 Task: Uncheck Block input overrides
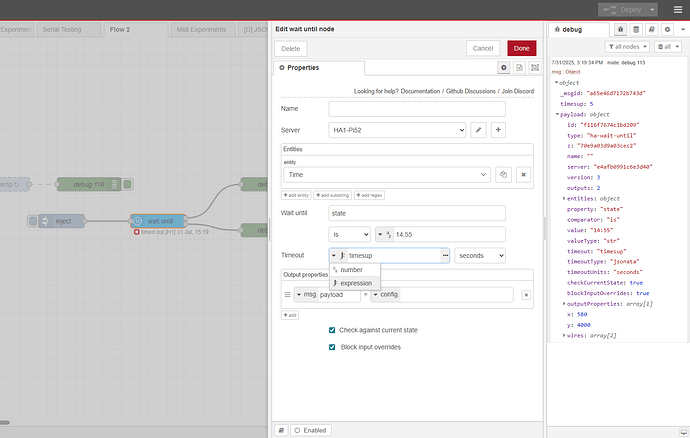333,347
